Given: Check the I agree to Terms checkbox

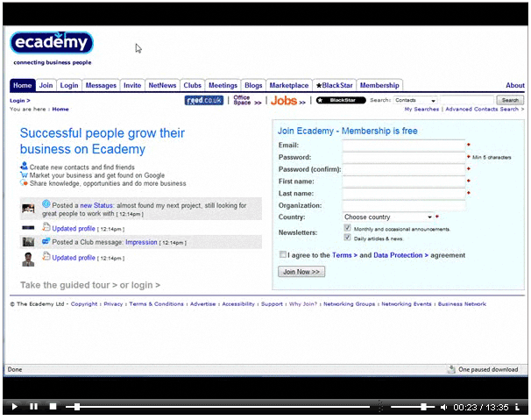Looking at the screenshot, I should pyautogui.click(x=282, y=254).
